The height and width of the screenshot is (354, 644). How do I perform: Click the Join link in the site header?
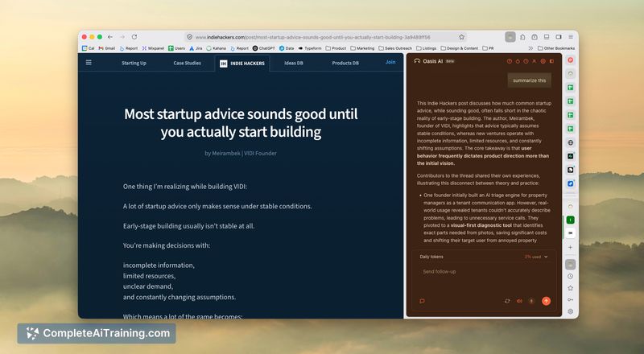click(x=390, y=62)
